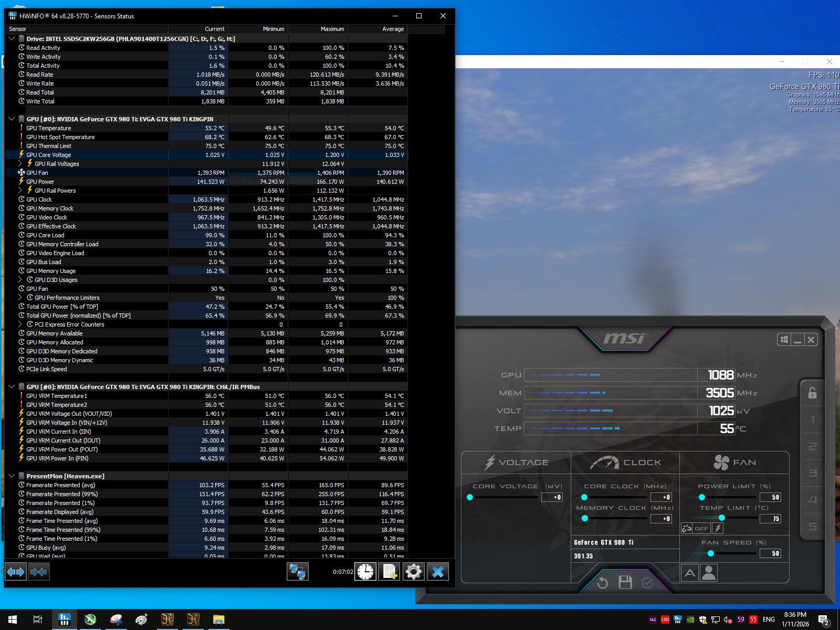Click the taskbar clock showing 8:36 PM
The width and height of the screenshot is (840, 630).
pos(795,619)
